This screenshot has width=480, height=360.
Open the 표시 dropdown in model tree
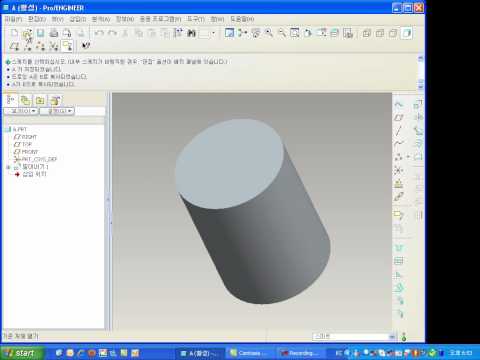(x=21, y=111)
